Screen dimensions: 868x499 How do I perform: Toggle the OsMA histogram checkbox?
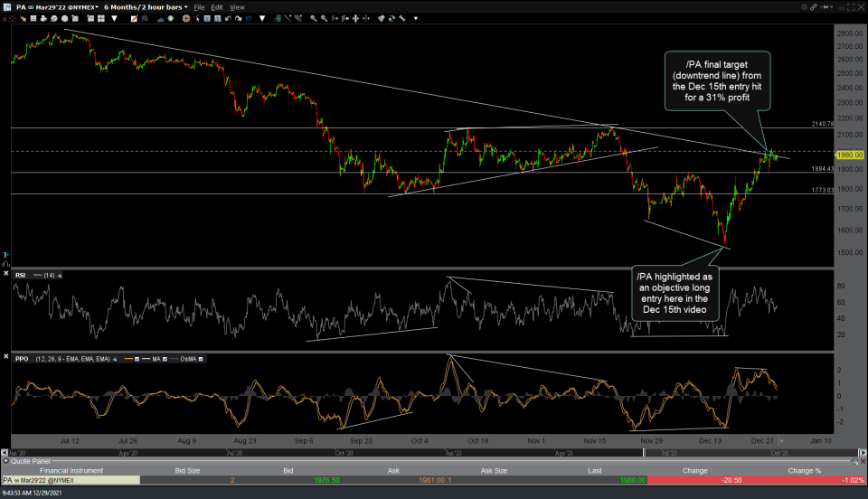pos(201,359)
